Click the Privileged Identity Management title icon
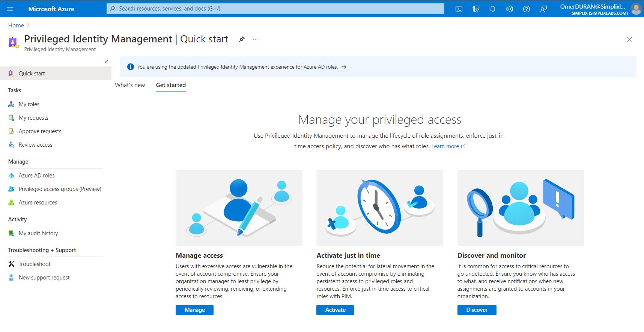The height and width of the screenshot is (332, 644). click(14, 42)
